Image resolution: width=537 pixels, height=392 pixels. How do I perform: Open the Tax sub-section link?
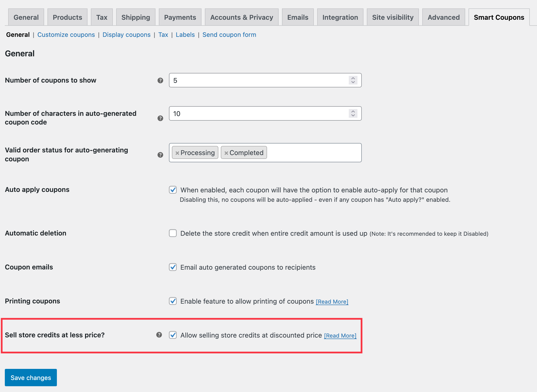pos(163,35)
